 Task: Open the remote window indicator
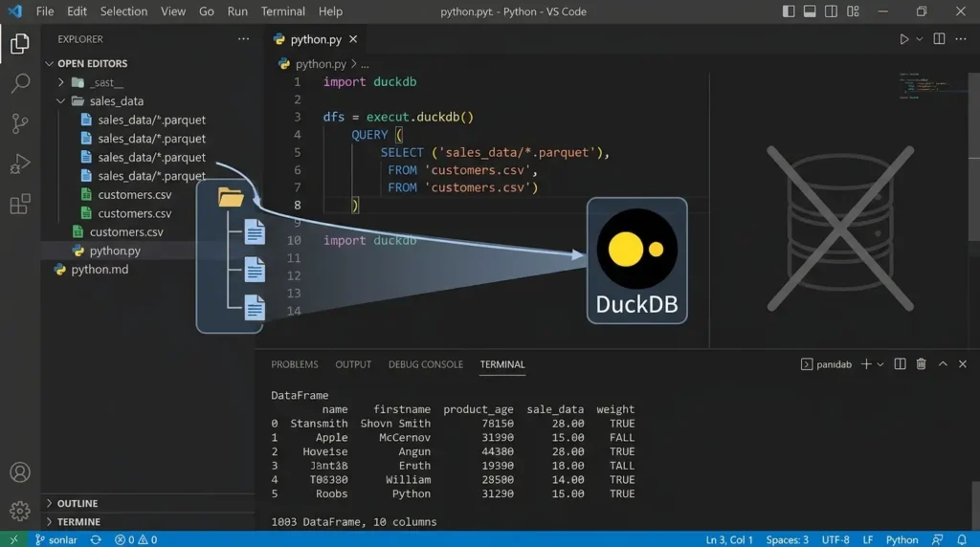[13, 539]
